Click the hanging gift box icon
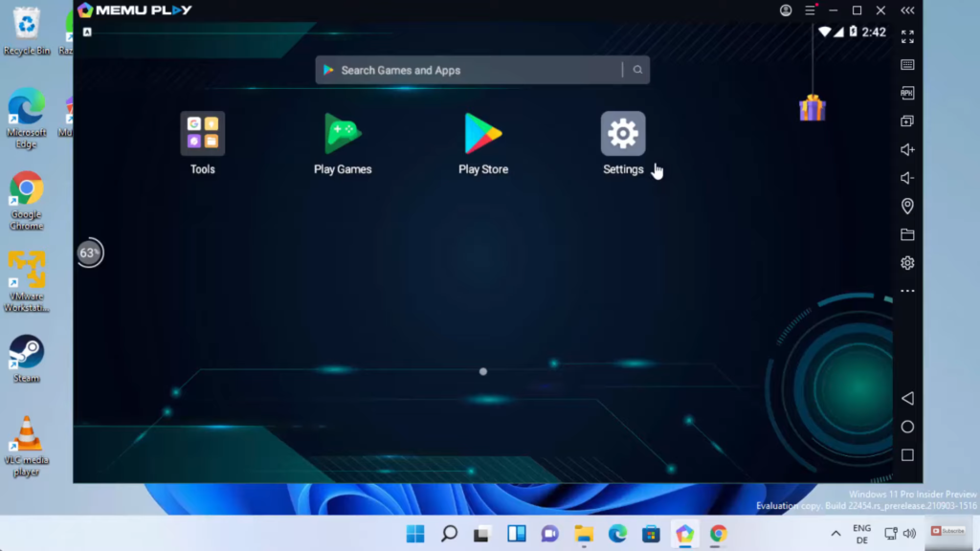The height and width of the screenshot is (551, 980). click(x=813, y=108)
